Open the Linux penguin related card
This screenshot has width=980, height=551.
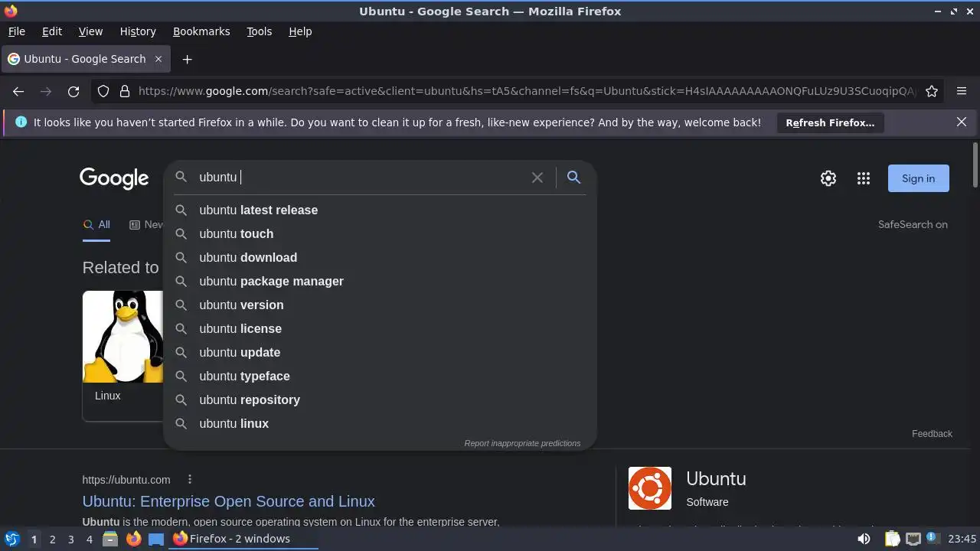click(122, 356)
